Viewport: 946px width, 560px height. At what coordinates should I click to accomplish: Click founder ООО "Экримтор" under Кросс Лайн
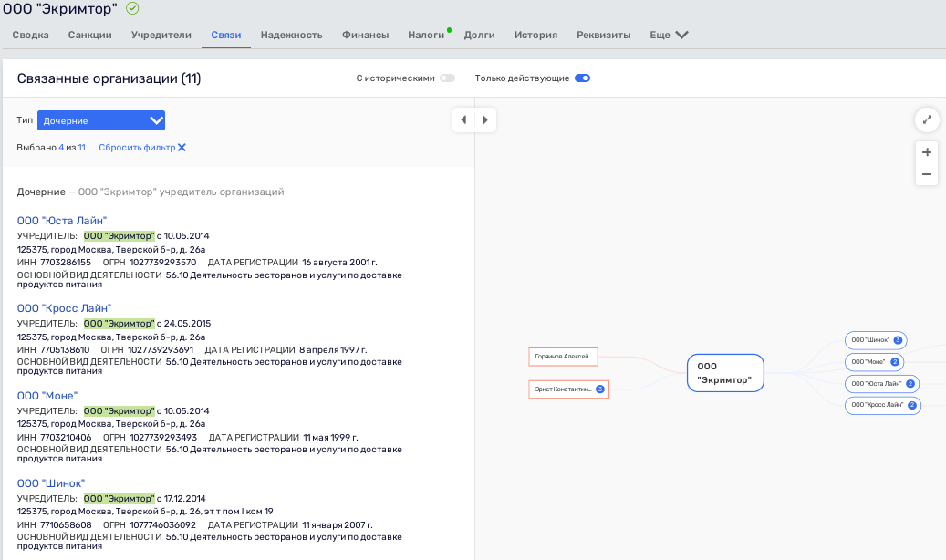[119, 324]
